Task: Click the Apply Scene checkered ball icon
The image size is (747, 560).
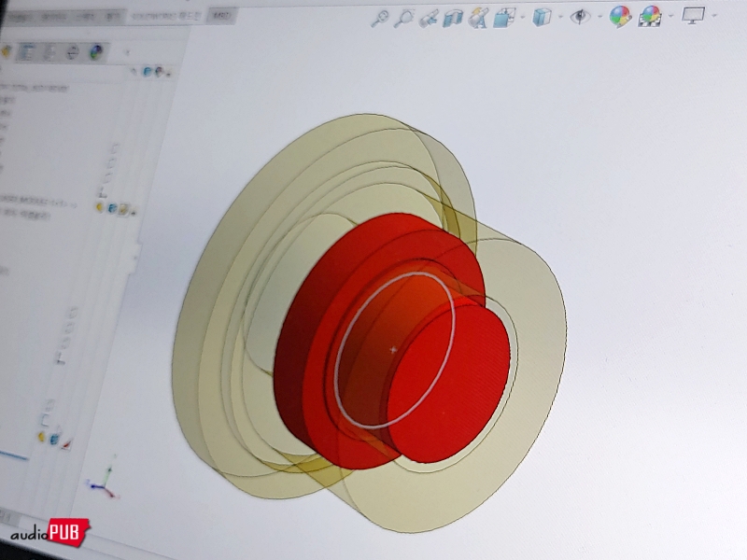Action: 650,17
